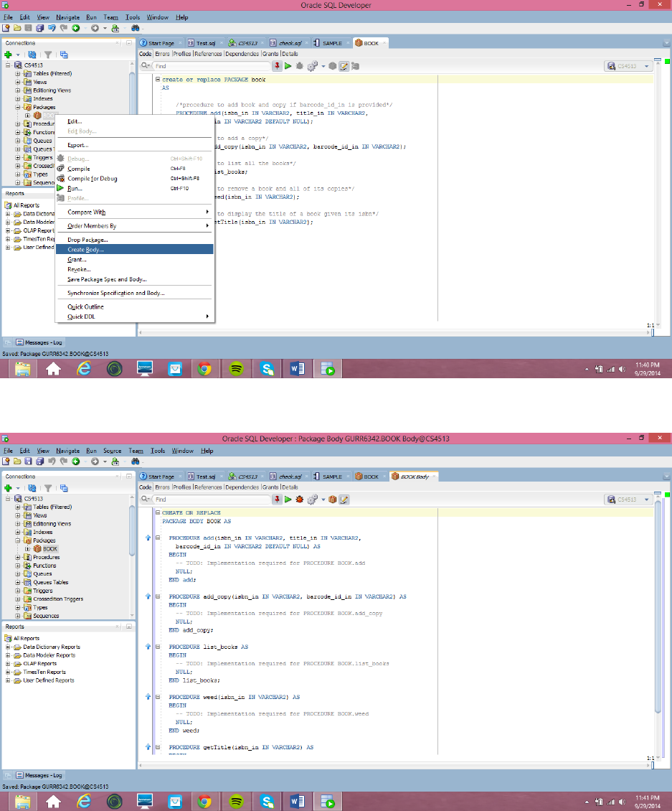The width and height of the screenshot is (672, 811).
Task: Expand the Queues Tables node
Action: coord(18,582)
